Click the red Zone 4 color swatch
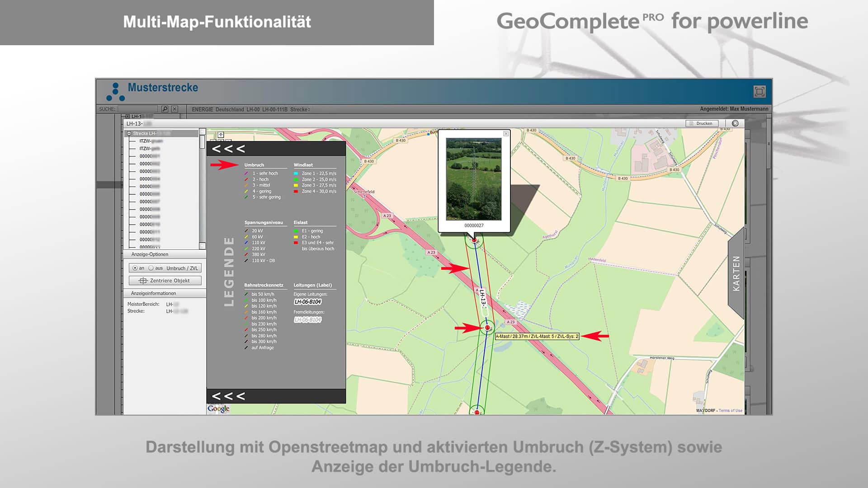 [x=296, y=191]
